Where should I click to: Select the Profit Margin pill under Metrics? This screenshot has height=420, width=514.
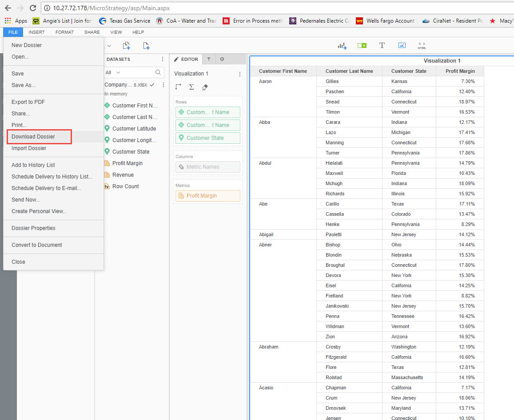(x=207, y=195)
